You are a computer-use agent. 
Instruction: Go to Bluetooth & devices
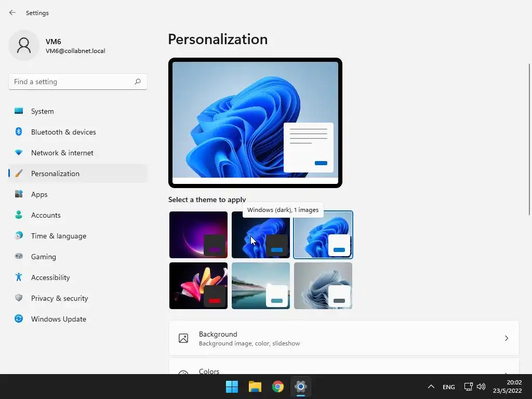coord(78,132)
